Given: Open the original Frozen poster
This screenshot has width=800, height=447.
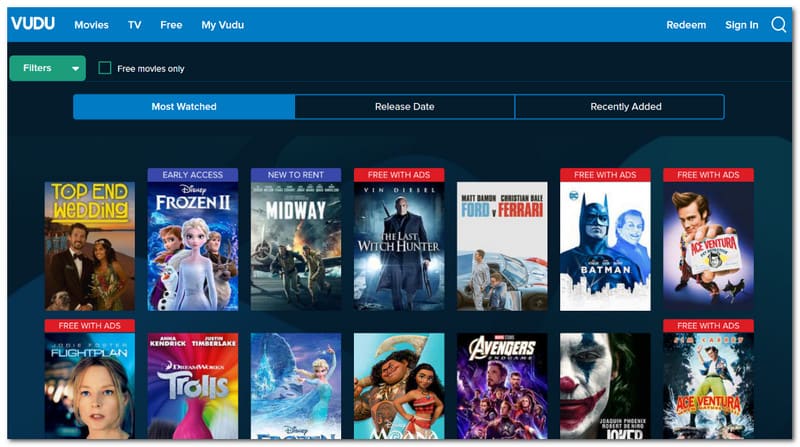Looking at the screenshot, I should click(x=296, y=386).
